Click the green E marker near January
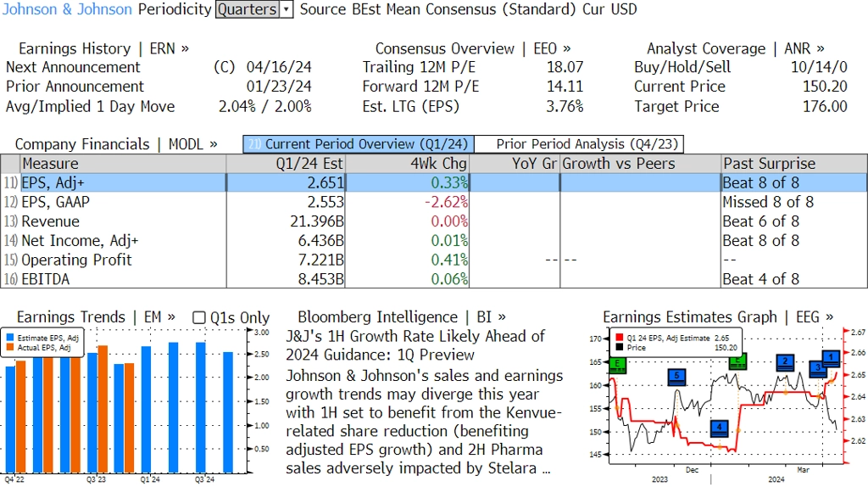This screenshot has width=868, height=487. (x=737, y=361)
